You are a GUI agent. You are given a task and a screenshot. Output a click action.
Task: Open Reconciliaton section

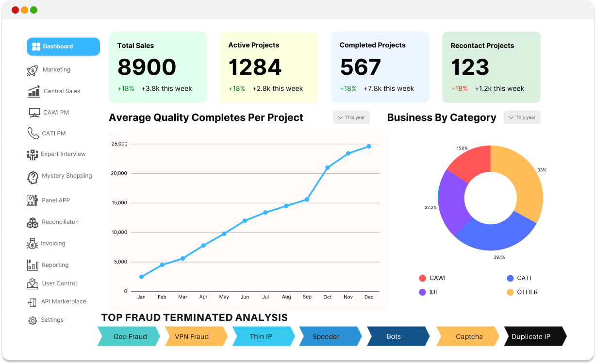(x=60, y=222)
